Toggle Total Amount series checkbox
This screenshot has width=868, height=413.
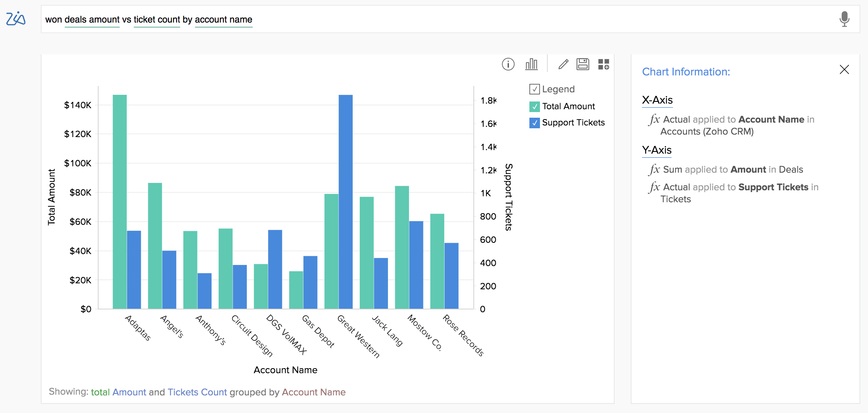pyautogui.click(x=534, y=106)
